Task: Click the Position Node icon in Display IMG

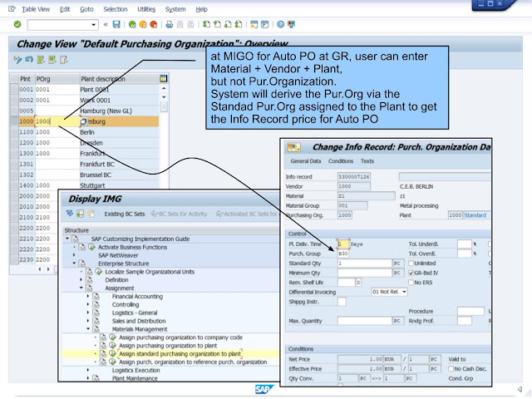Action: [80, 214]
